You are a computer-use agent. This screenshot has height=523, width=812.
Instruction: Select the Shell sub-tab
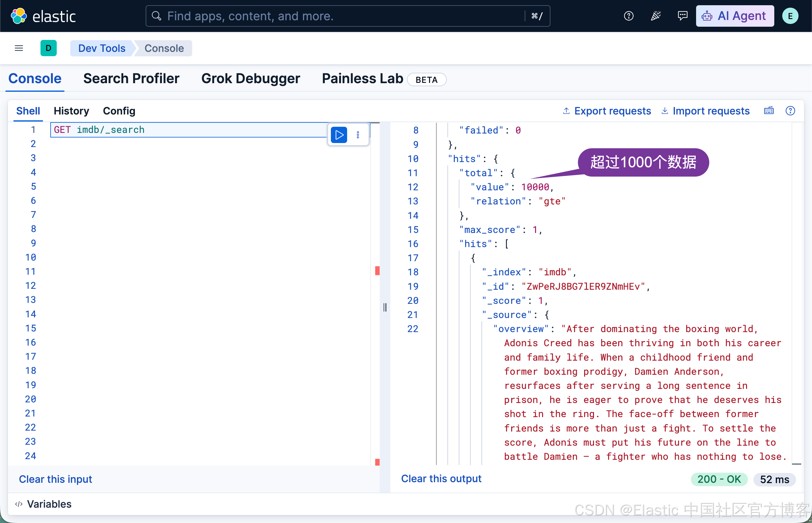tap(28, 111)
